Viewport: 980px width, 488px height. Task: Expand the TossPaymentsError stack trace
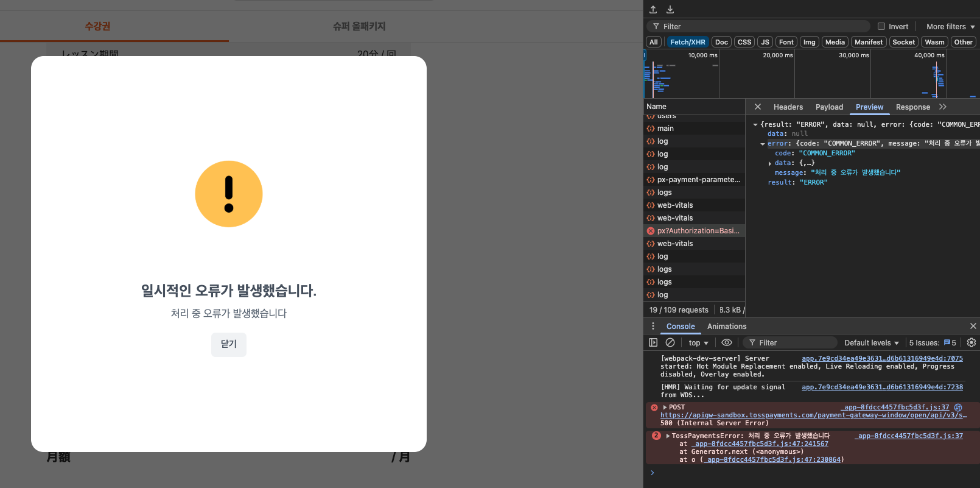[x=668, y=436]
